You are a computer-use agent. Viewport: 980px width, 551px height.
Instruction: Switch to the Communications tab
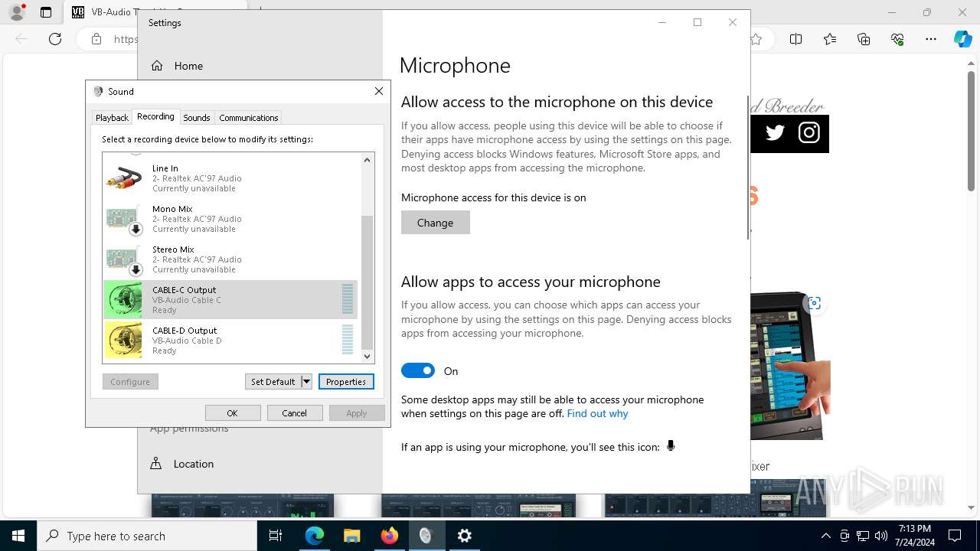[249, 118]
